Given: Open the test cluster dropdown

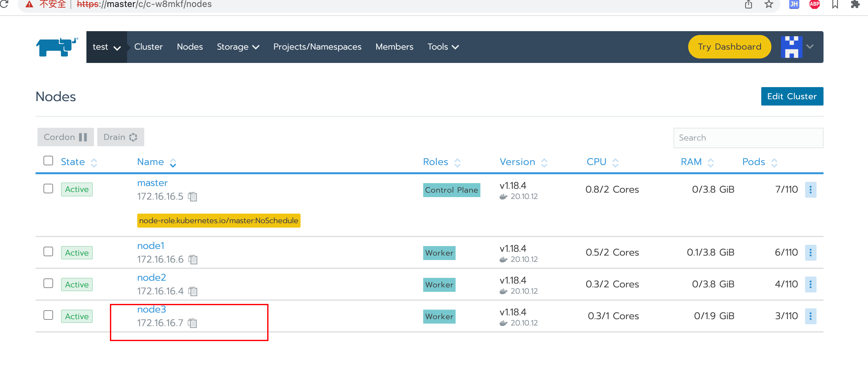Looking at the screenshot, I should pos(106,47).
